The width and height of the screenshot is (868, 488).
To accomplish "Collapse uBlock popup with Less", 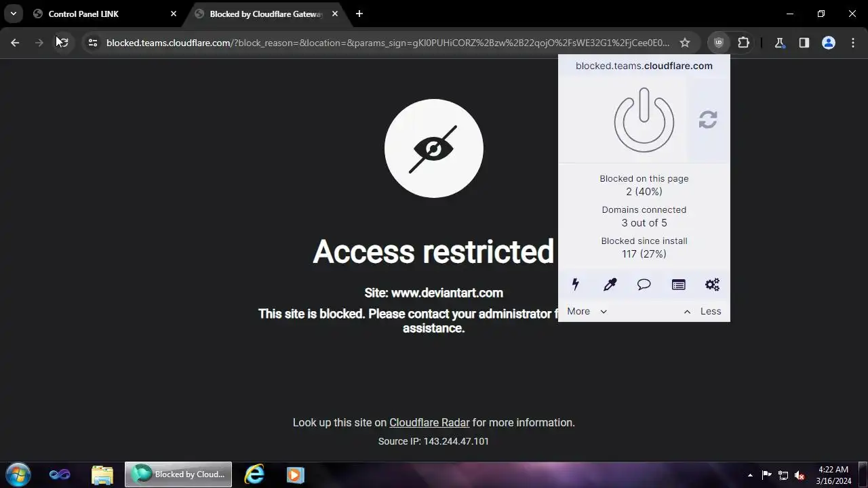I will click(703, 311).
